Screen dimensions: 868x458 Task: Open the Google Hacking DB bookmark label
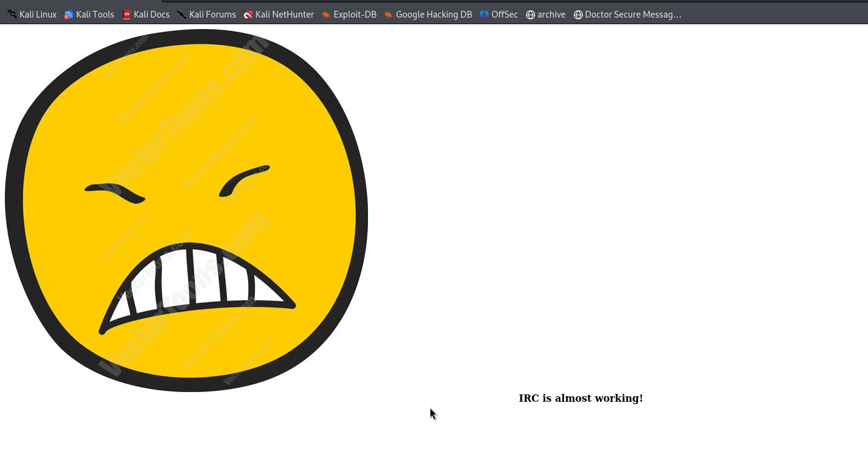(433, 15)
